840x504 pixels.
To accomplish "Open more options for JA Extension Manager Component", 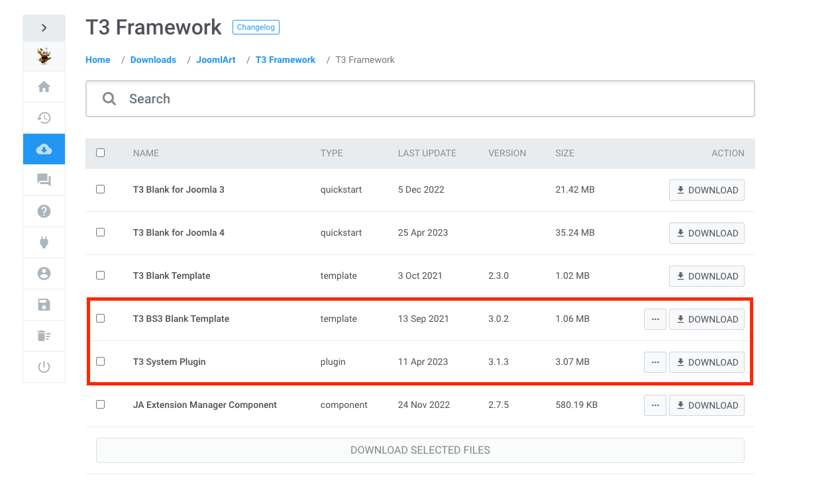I will pyautogui.click(x=655, y=405).
